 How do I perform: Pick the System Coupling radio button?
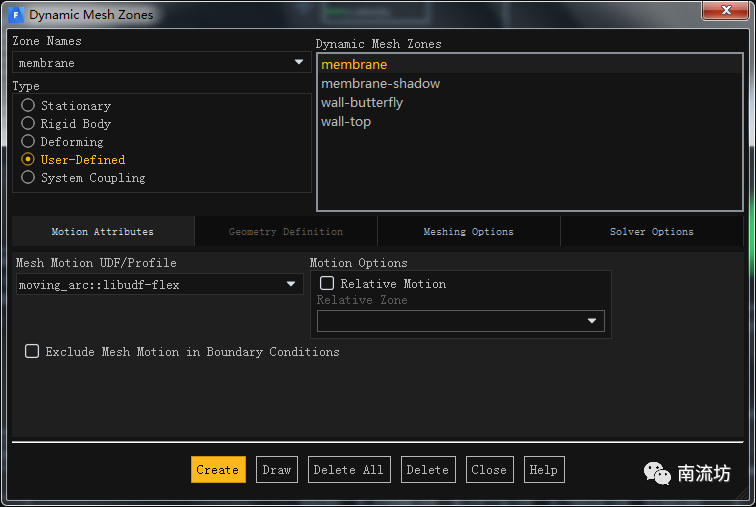(28, 178)
